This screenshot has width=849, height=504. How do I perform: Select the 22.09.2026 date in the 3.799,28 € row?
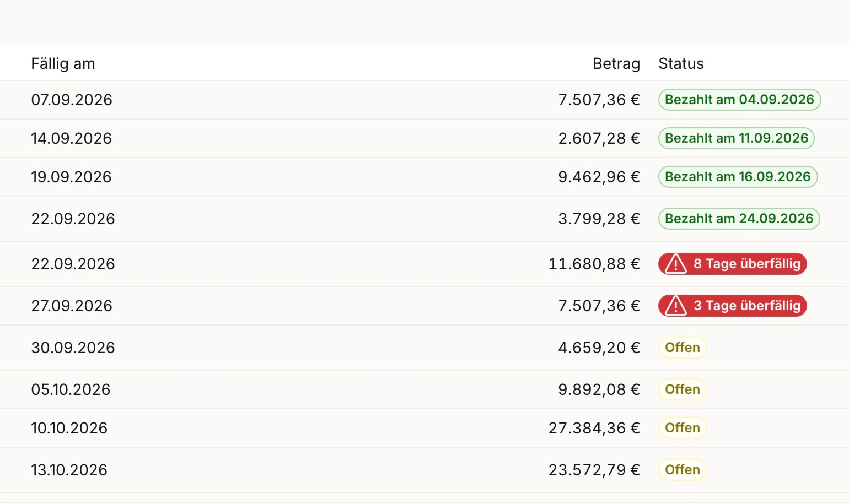pos(73,219)
